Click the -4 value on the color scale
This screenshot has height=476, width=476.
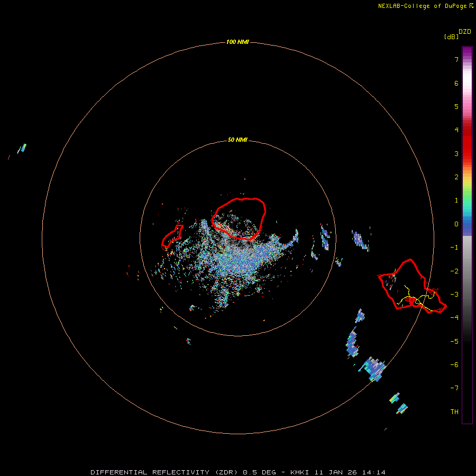coord(454,317)
